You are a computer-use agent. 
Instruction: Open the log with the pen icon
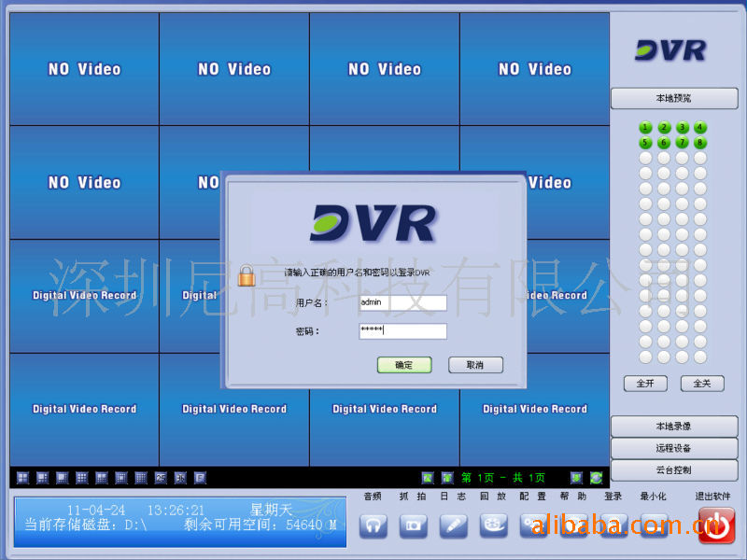click(453, 525)
